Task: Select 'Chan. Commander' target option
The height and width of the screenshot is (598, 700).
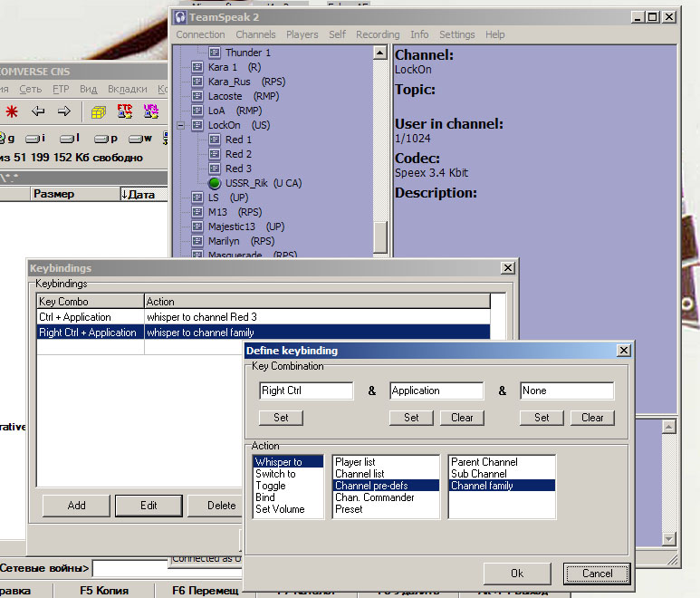Action: [x=386, y=497]
